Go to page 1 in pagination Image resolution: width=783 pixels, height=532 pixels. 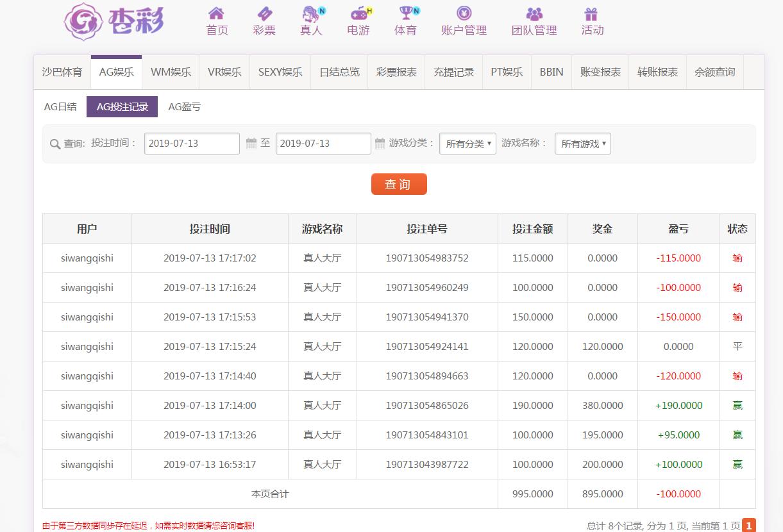[x=748, y=525]
